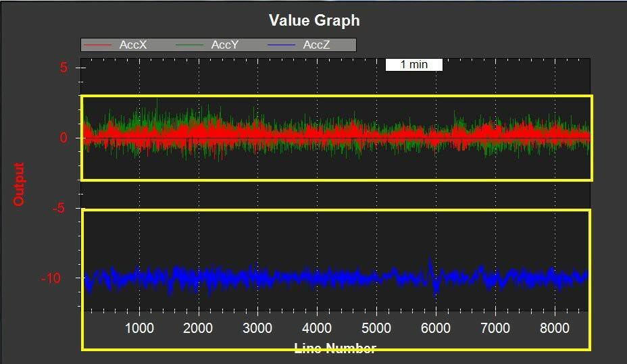627x364 pixels.
Task: Click the AccY legend label
Action: point(225,45)
